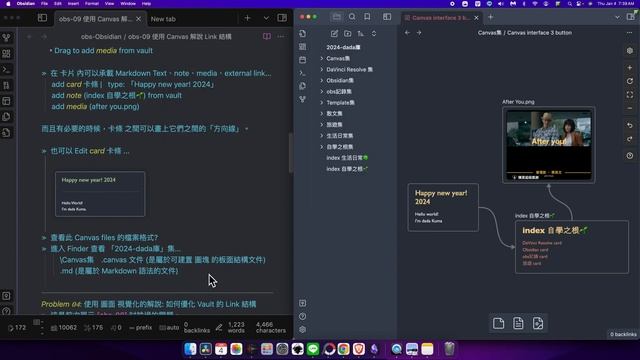This screenshot has width=640, height=360.
Task: Zoom canvas to fit
Action: (630, 95)
